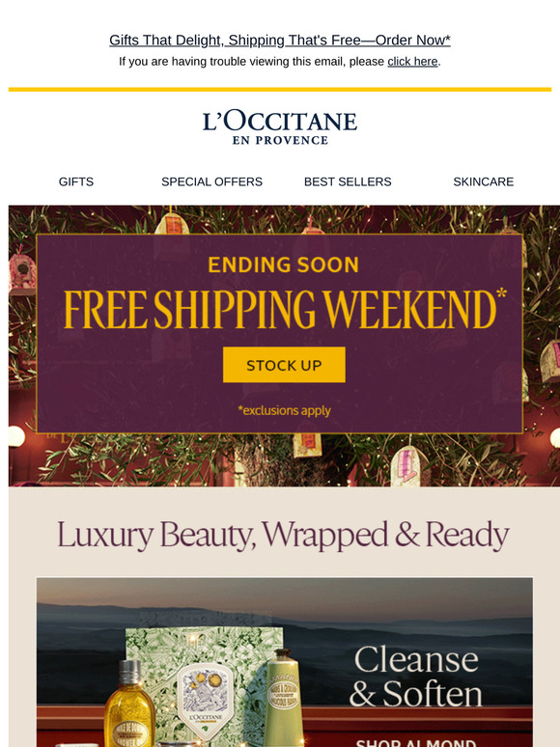Click the Shop Almond link
Screen dimensions: 560x747
[x=415, y=743]
